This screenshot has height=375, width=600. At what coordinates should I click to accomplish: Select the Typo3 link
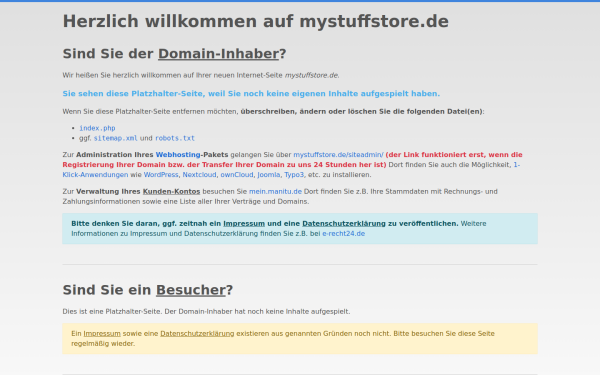coord(294,174)
